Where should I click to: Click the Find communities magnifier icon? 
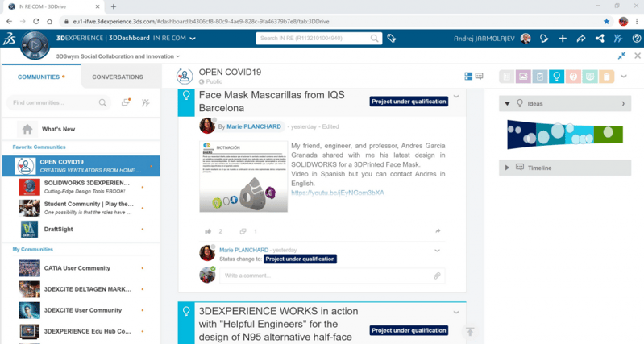102,102
